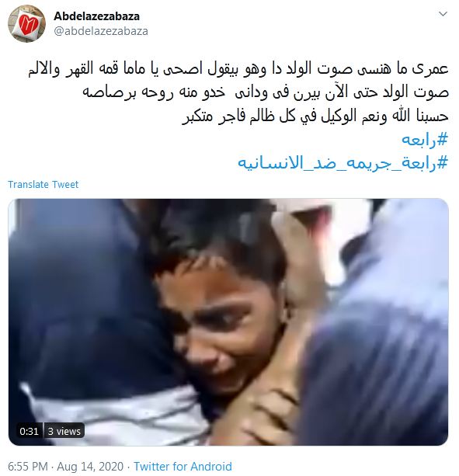Open the 6:55 PM timestamp link
This screenshot has width=459, height=476.
28,466
